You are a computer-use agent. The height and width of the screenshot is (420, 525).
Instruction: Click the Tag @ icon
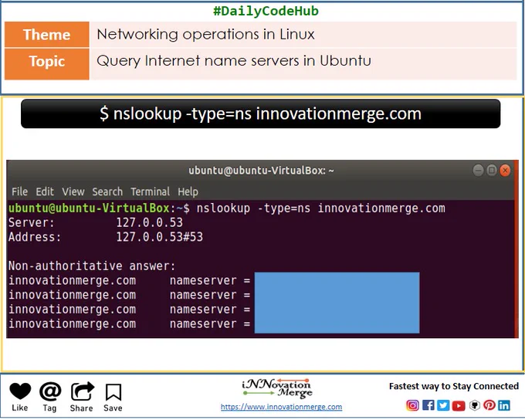tap(50, 391)
